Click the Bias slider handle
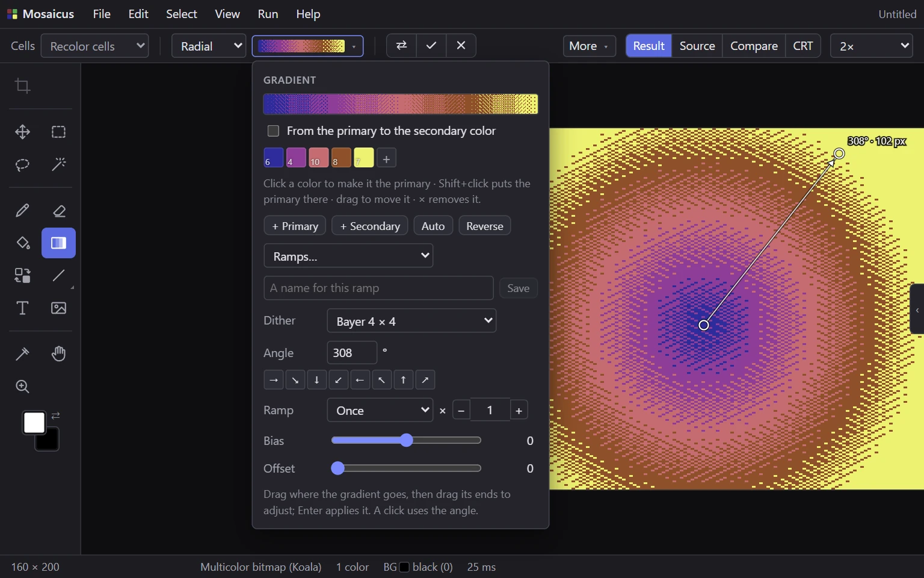924x578 pixels. (x=407, y=440)
